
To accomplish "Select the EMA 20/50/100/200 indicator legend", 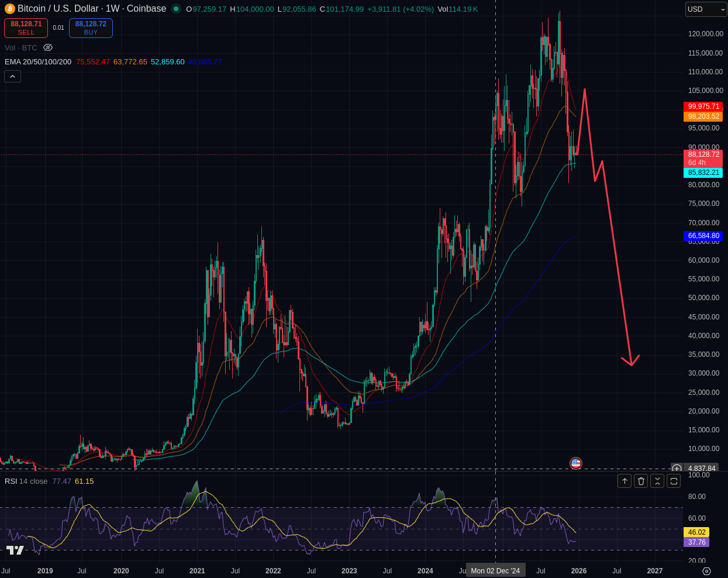I will (38, 61).
